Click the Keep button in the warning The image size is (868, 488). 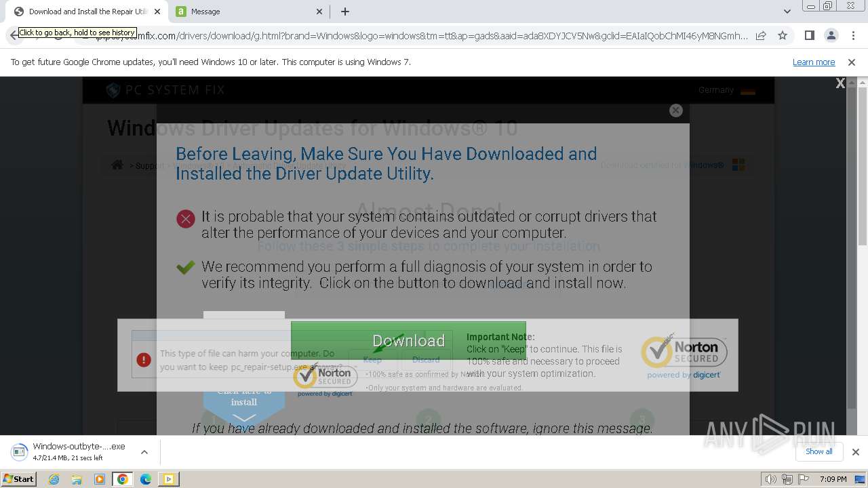click(x=372, y=360)
